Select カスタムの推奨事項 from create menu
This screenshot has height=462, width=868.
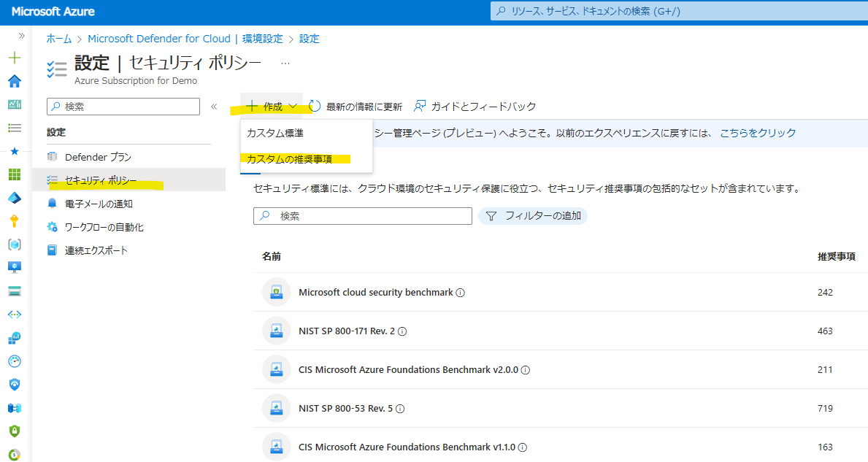click(x=306, y=159)
